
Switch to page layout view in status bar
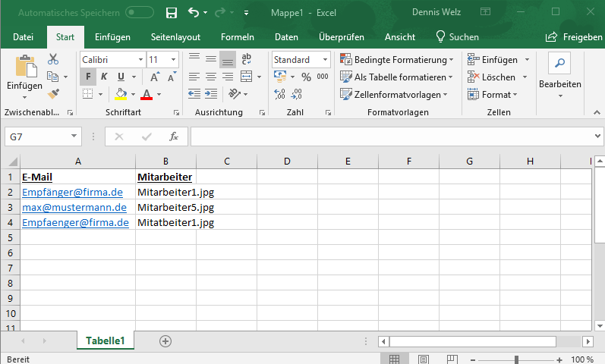[423, 359]
